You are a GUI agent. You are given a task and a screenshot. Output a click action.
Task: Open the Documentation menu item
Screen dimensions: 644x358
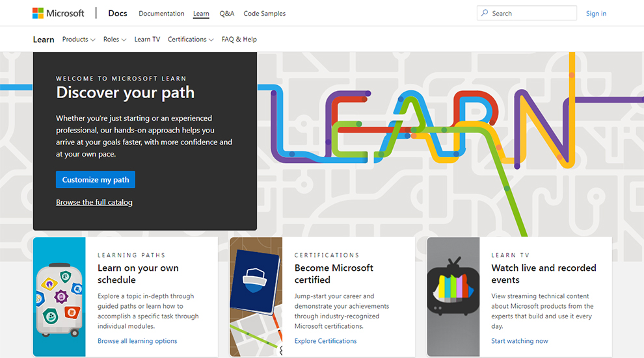161,14
